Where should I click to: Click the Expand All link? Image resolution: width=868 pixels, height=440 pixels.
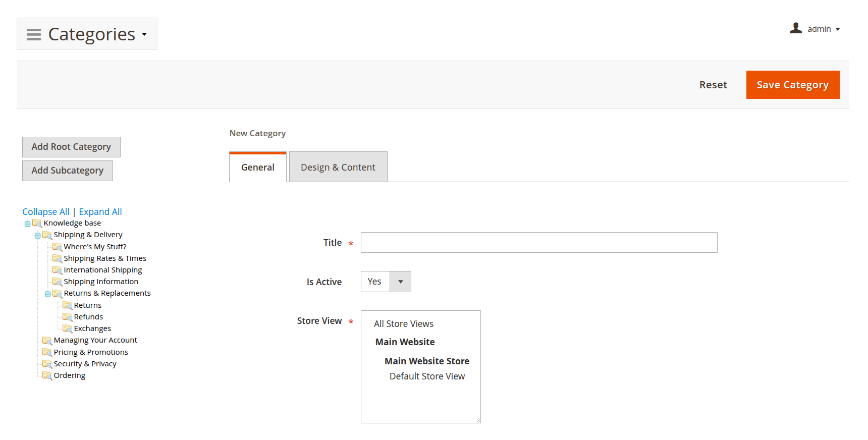click(x=100, y=211)
